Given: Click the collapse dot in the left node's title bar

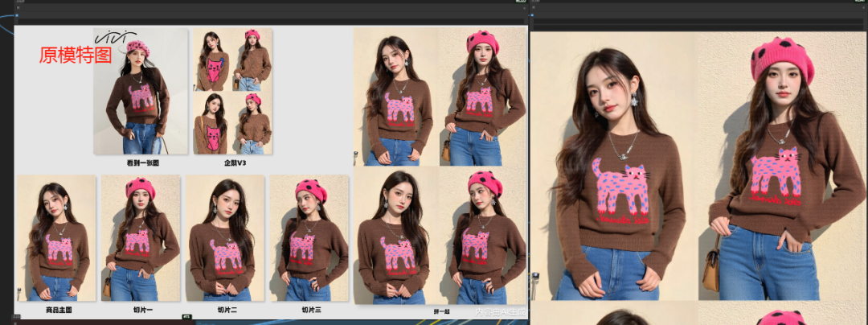Looking at the screenshot, I should (x=18, y=8).
